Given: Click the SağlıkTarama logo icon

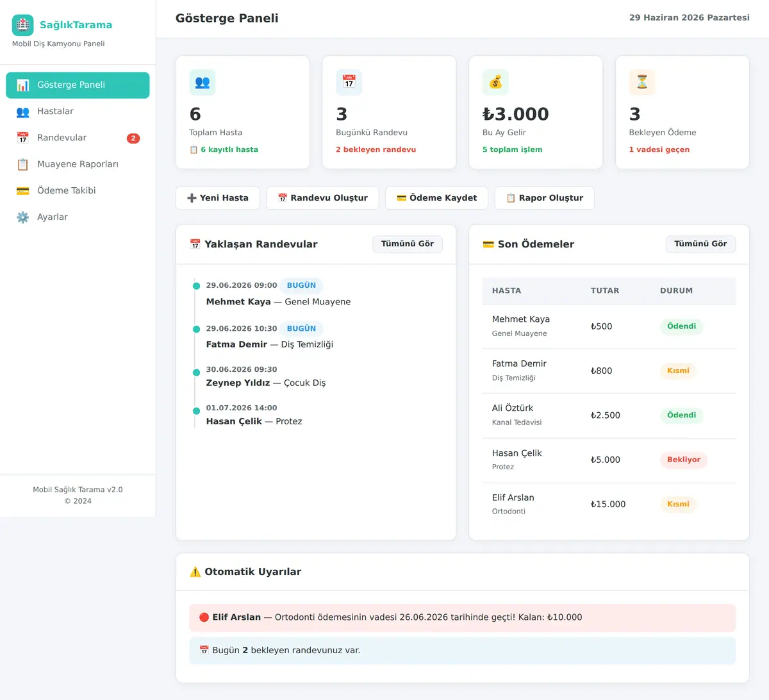Looking at the screenshot, I should coord(23,25).
